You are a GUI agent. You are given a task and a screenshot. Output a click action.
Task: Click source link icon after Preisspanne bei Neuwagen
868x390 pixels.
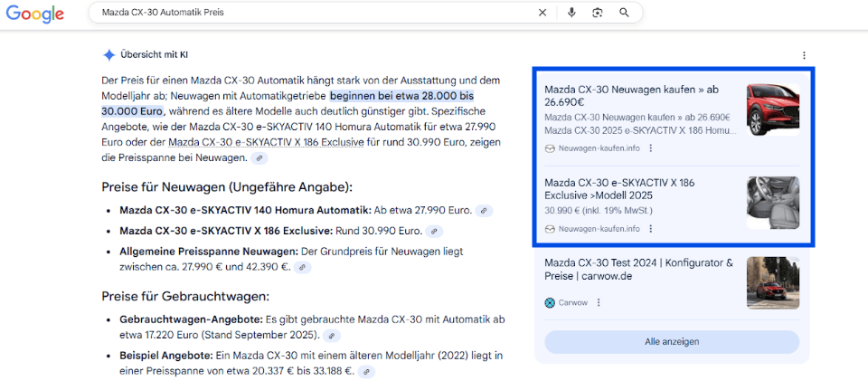pyautogui.click(x=259, y=158)
